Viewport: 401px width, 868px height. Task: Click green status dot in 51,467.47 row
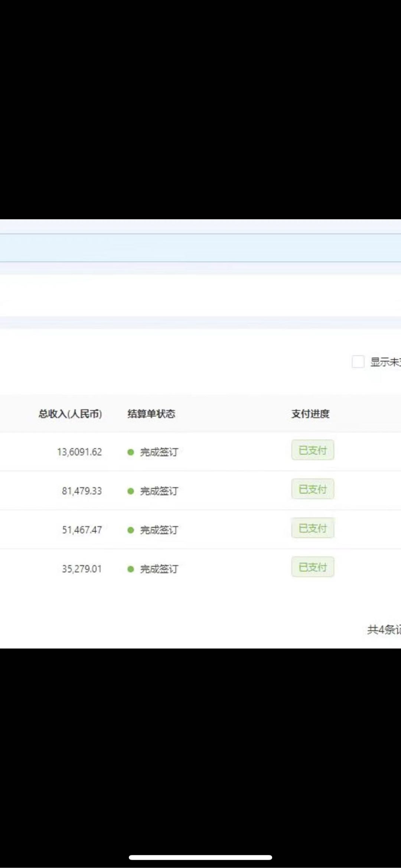(x=131, y=530)
